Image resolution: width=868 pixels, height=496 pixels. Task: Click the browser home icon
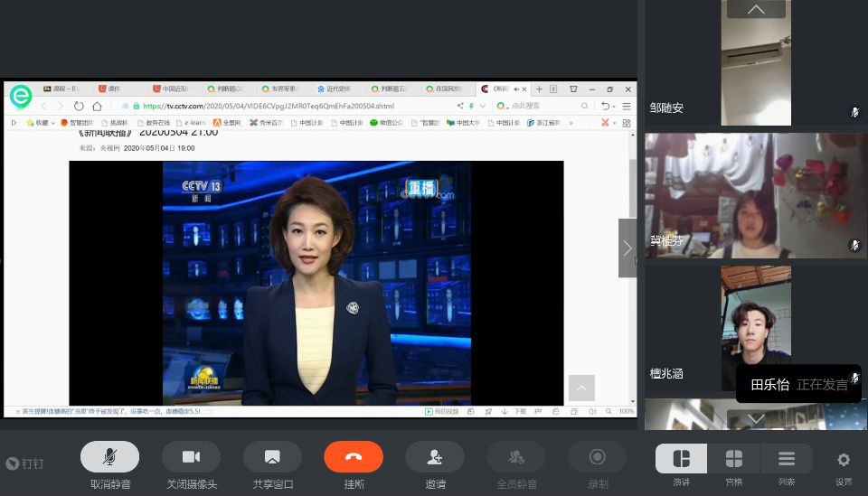tap(97, 106)
